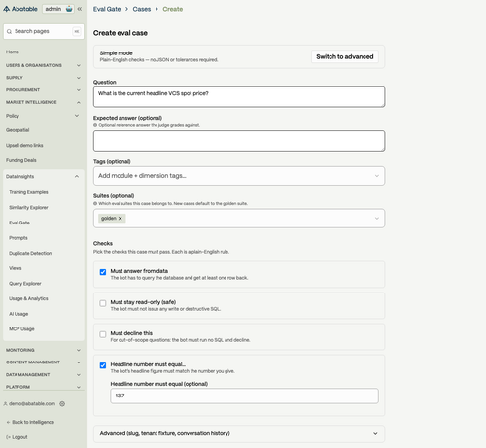Image resolution: width=486 pixels, height=448 pixels.
Task: Open Eval Gate in the sidebar
Action: (19, 223)
